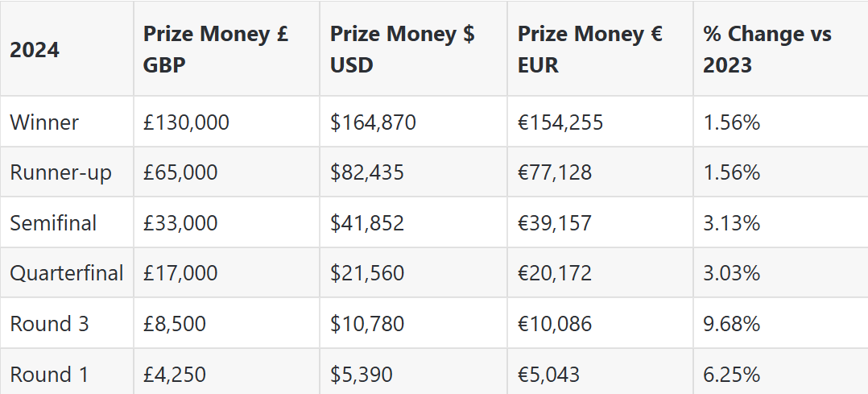Select the Quarterfinal row label
Image resolution: width=868 pixels, height=394 pixels.
(67, 273)
